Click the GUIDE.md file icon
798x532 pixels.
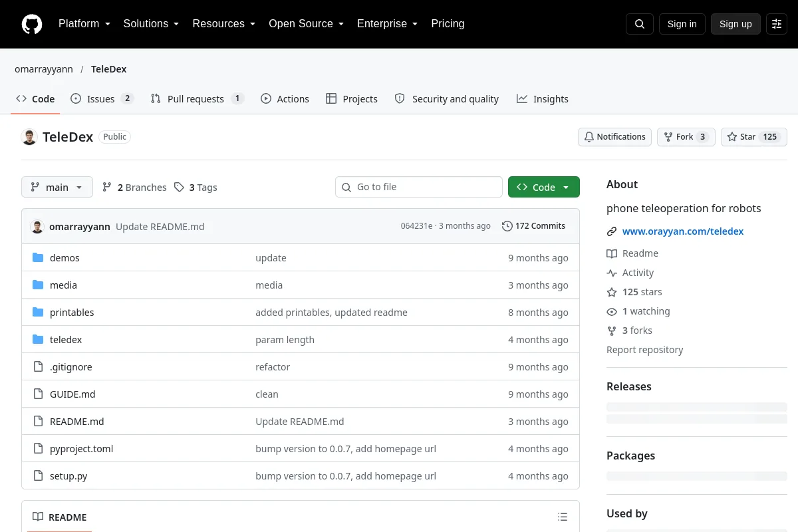click(38, 394)
